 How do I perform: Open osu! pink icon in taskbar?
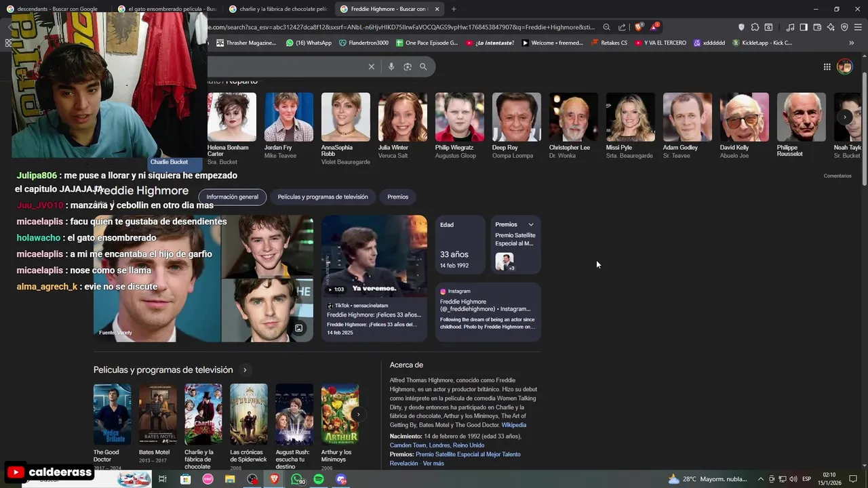pyautogui.click(x=208, y=479)
